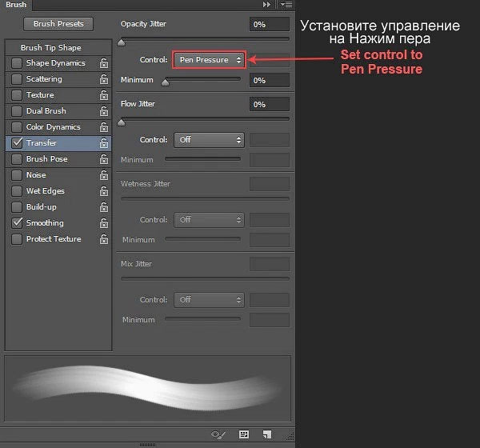The width and height of the screenshot is (480, 448).
Task: Open the Opacity Jitter Control dropdown set to Pen Pressure
Action: coord(209,60)
